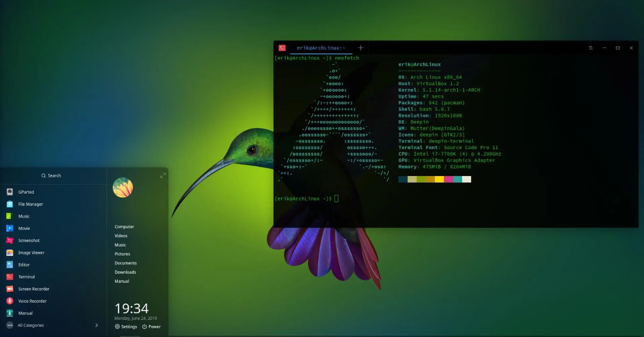The width and height of the screenshot is (644, 337).
Task: Click the Power button
Action: (151, 326)
